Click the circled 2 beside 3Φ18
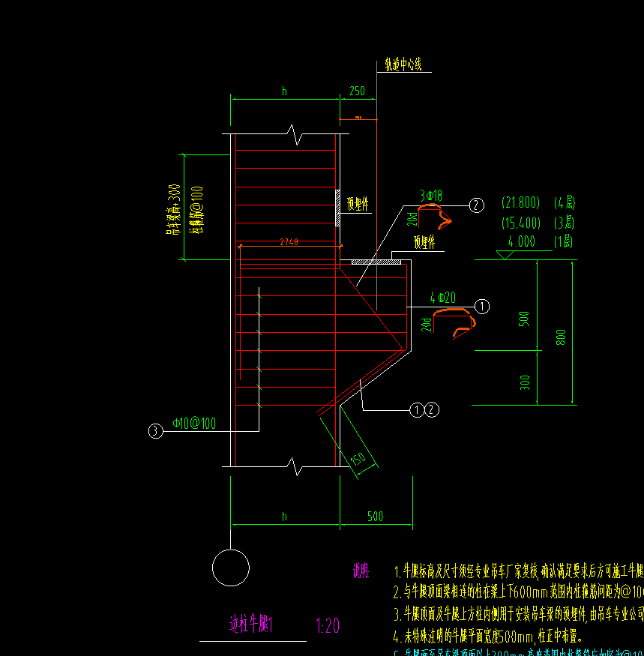 476,205
